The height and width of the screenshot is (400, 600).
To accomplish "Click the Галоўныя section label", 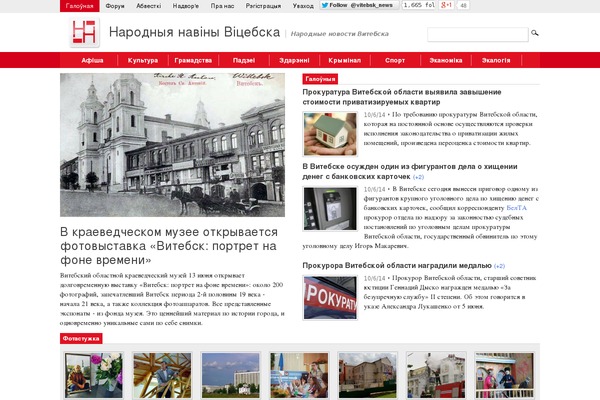I will 320,79.
